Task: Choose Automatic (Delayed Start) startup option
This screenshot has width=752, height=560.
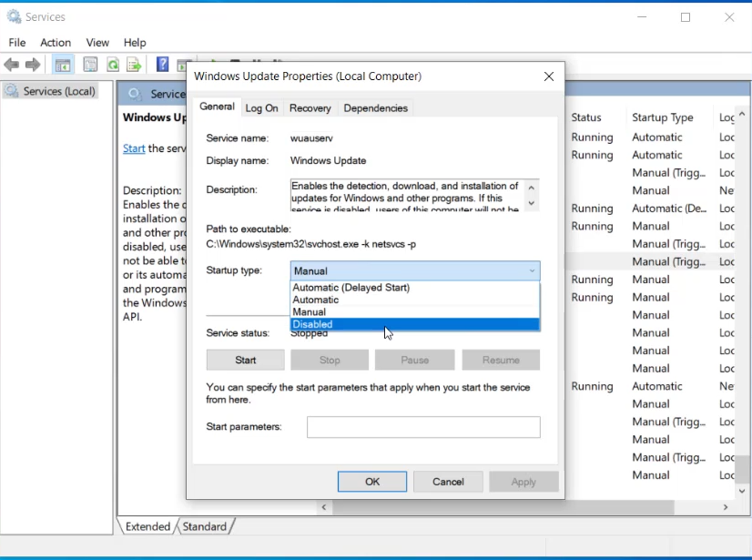Action: point(415,288)
